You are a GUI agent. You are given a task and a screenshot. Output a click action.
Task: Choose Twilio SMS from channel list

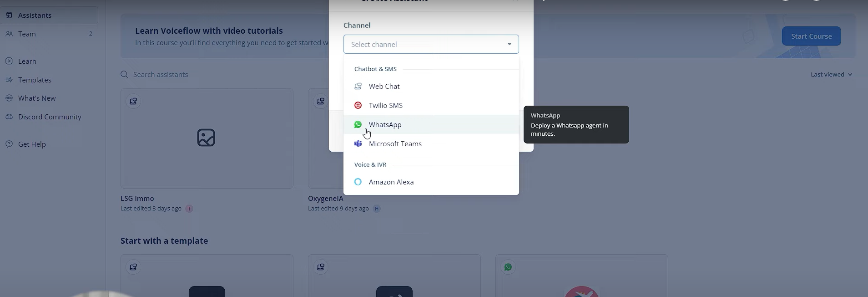click(x=431, y=105)
